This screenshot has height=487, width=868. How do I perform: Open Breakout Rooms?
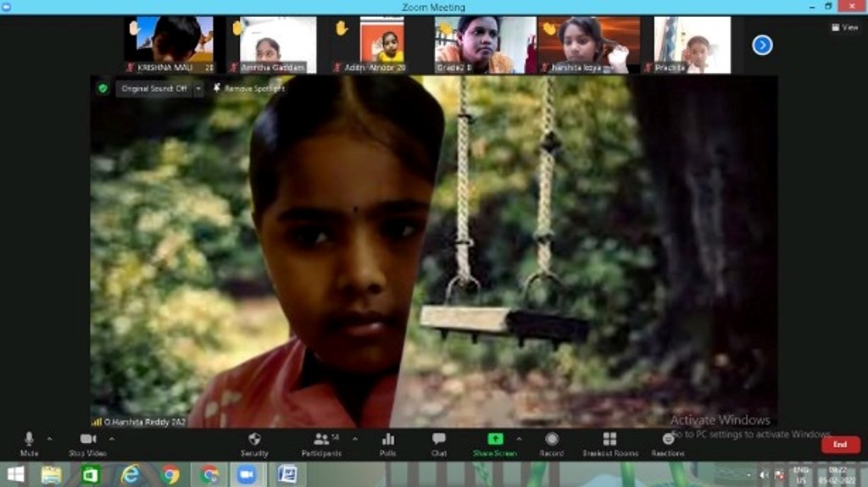(609, 444)
